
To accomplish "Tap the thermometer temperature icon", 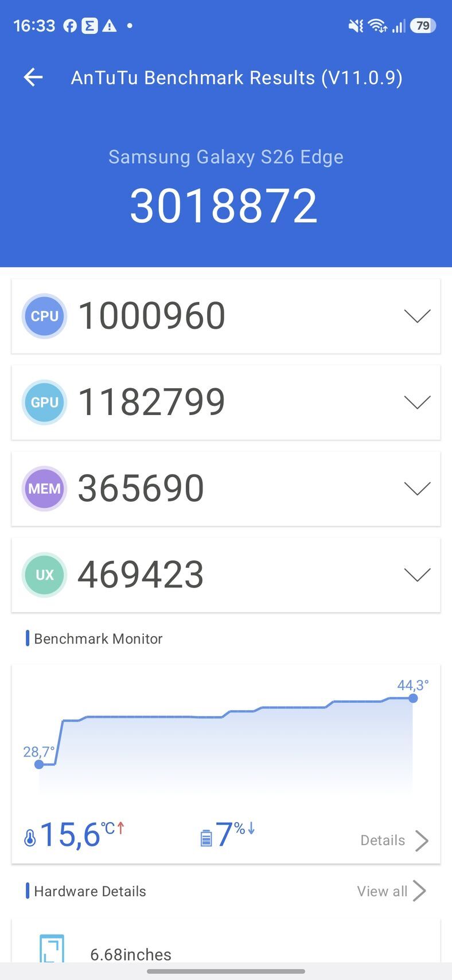I will coord(30,838).
